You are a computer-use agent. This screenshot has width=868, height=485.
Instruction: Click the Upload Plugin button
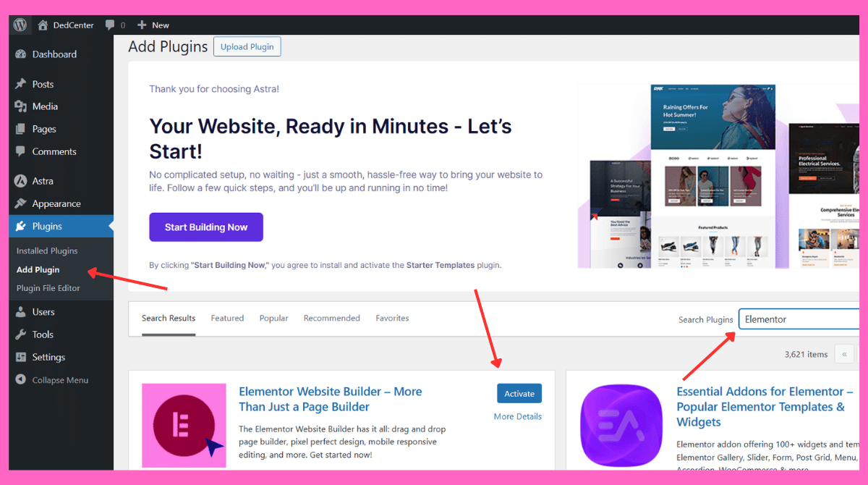click(247, 47)
